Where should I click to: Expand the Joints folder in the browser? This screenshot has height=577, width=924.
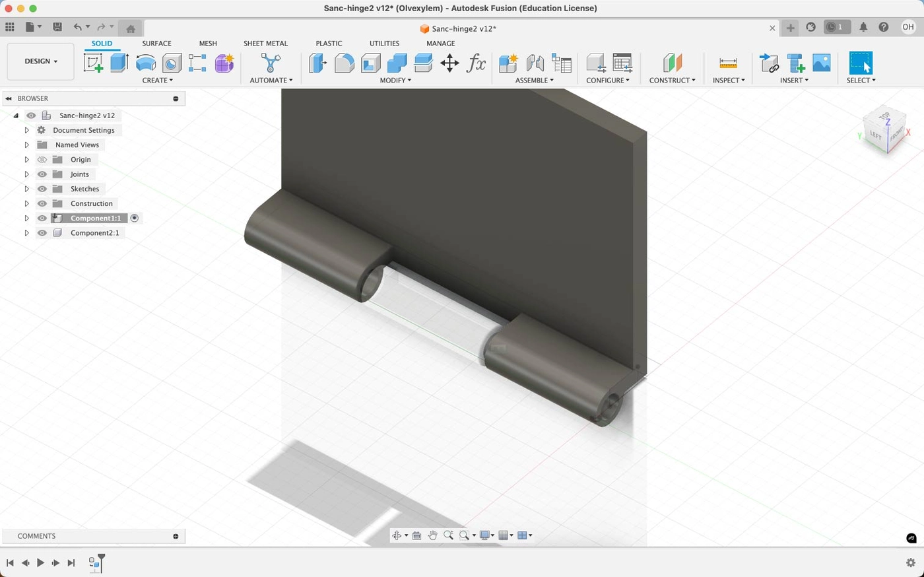[x=26, y=174]
